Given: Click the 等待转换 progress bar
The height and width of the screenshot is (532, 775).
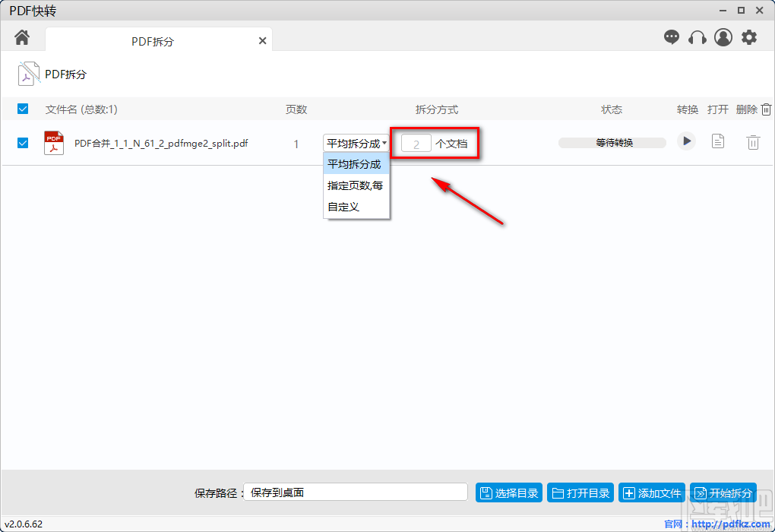Looking at the screenshot, I should coord(612,141).
